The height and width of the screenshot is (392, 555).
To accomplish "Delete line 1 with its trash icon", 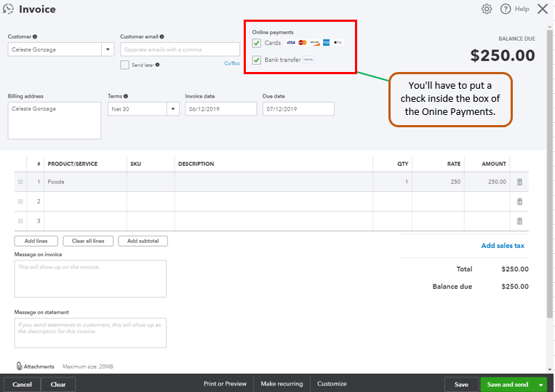I will click(519, 182).
